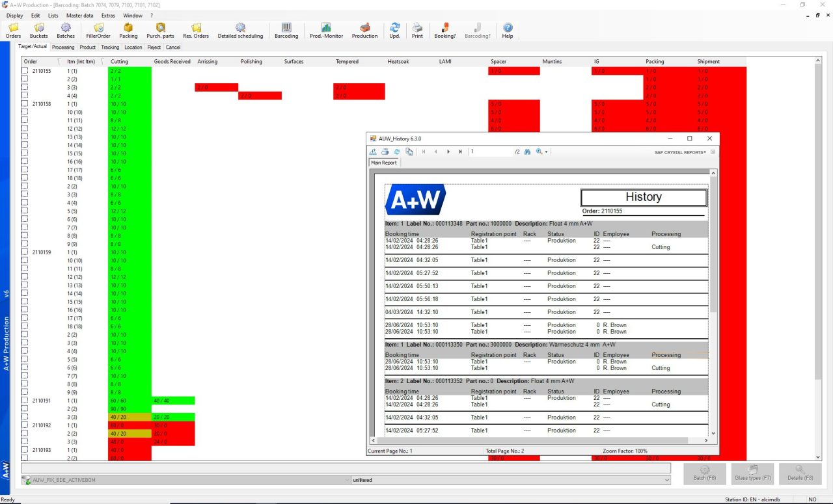This screenshot has width=833, height=504.
Task: Tick the checkbox for order 2110192
Action: (25, 425)
